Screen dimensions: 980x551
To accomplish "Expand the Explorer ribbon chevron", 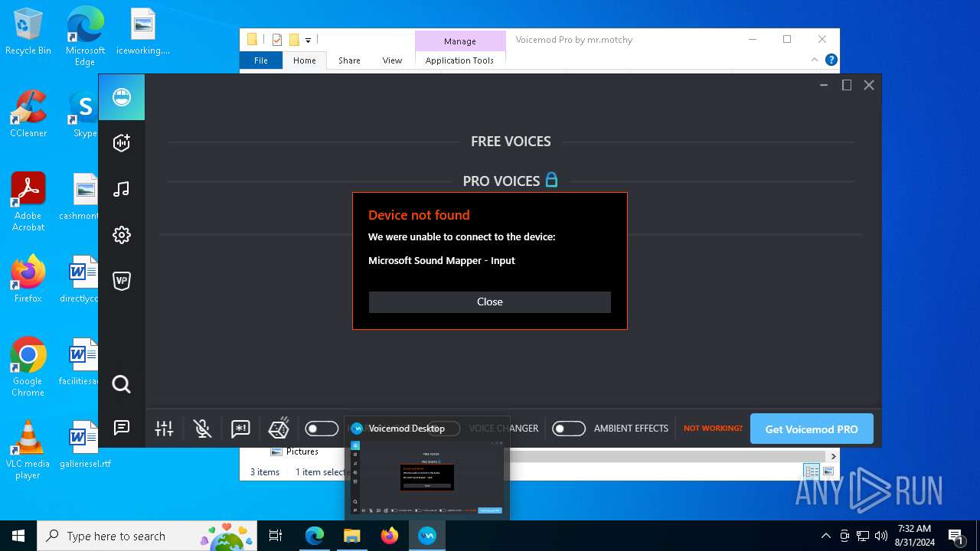I will 815,60.
